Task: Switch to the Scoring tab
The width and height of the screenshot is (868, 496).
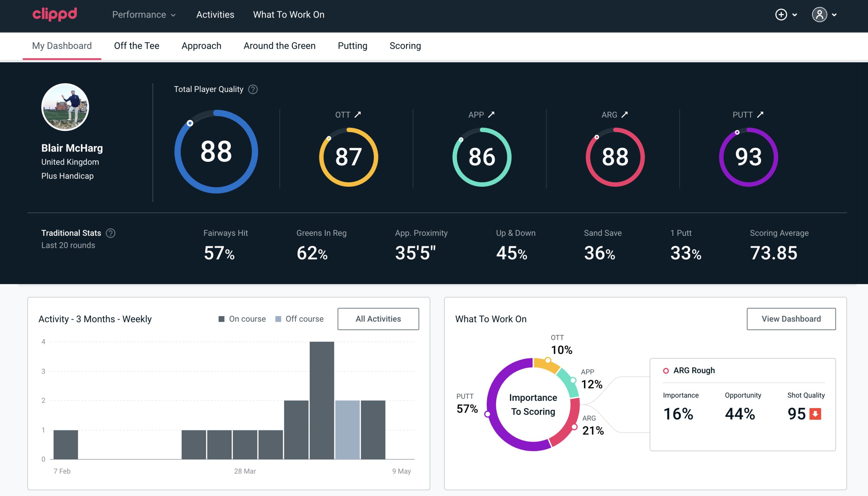Action: tap(405, 45)
